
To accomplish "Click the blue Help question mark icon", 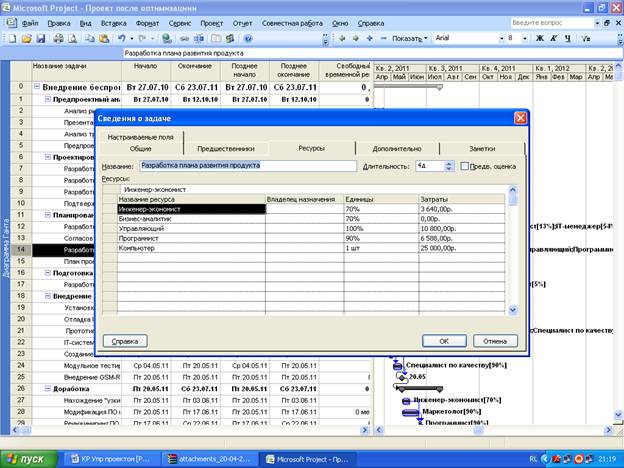I will [247, 38].
